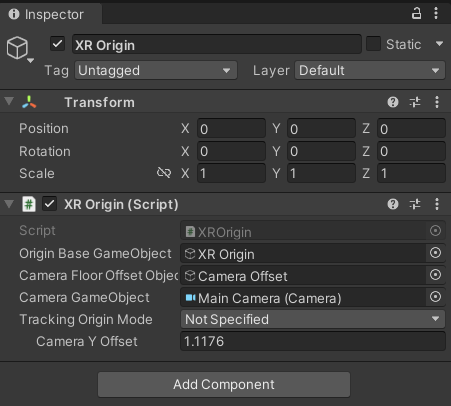Open the Static flags dropdown arrow
Image resolution: width=451 pixels, height=406 pixels.
pyautogui.click(x=439, y=44)
